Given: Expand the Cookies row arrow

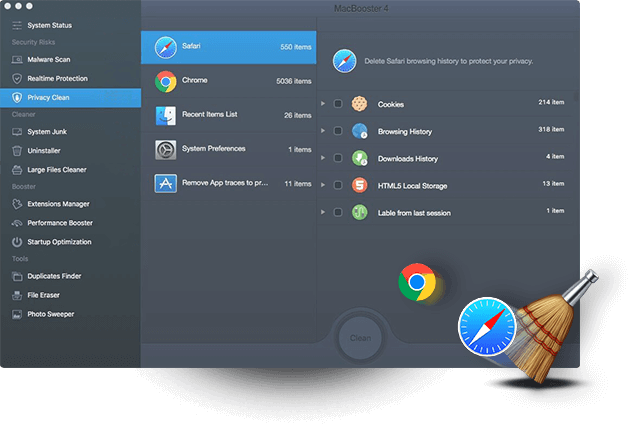Looking at the screenshot, I should point(323,104).
